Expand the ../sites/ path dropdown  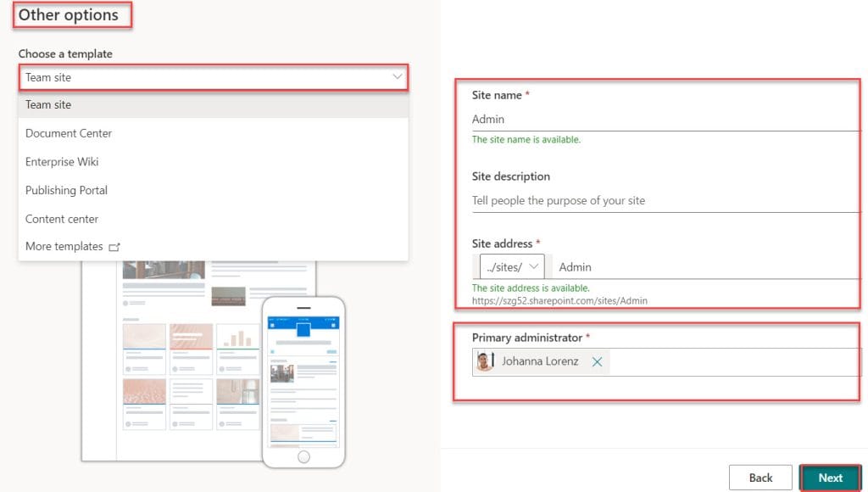512,267
